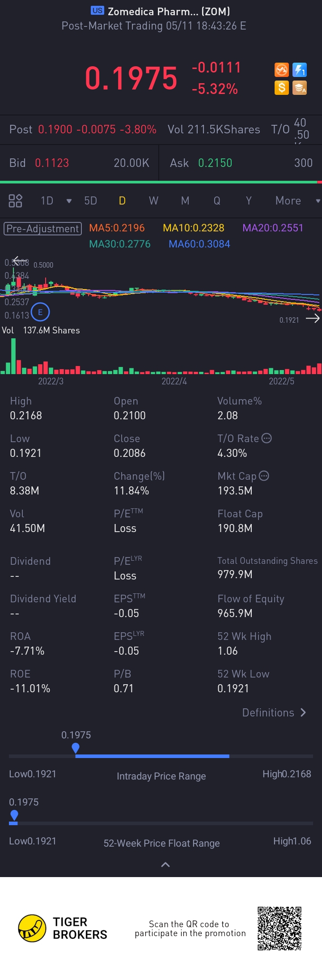Tap the MA30:0.2776 indicator label
The height and width of the screenshot is (980, 322).
tap(120, 244)
